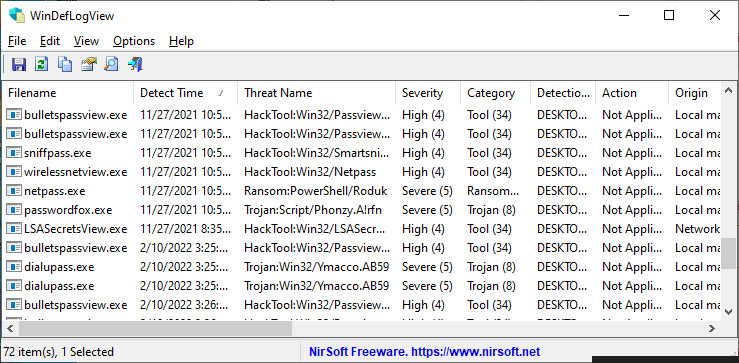Click the Exit door toolbar icon
Image resolution: width=739 pixels, height=363 pixels.
point(135,65)
